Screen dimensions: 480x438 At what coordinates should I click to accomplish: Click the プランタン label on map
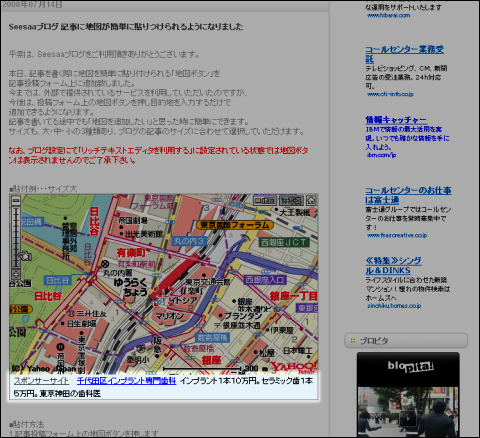(243, 315)
